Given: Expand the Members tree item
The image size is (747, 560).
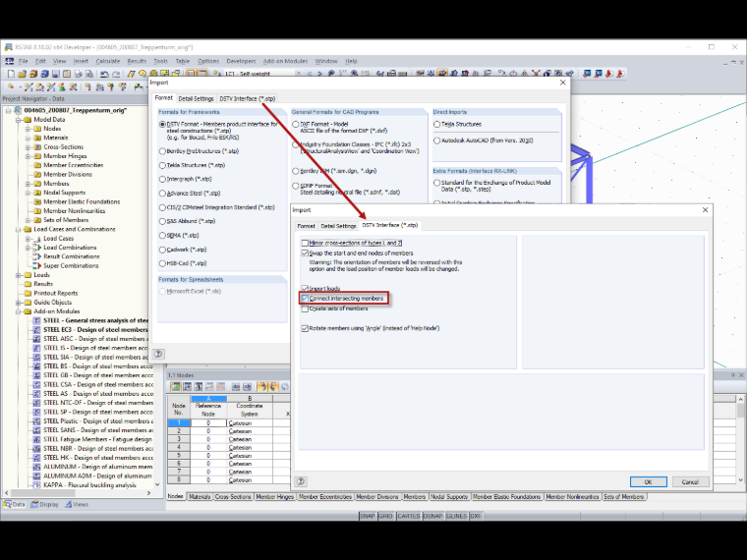Looking at the screenshot, I should click(28, 184).
